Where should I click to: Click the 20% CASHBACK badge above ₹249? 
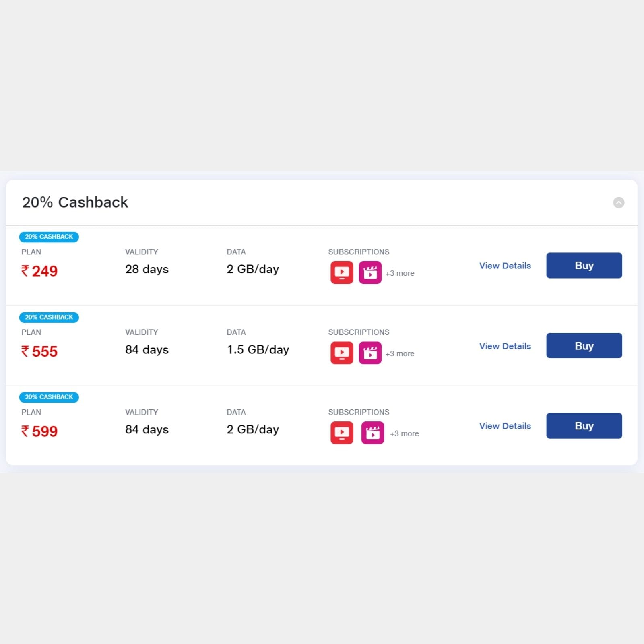pyautogui.click(x=49, y=237)
